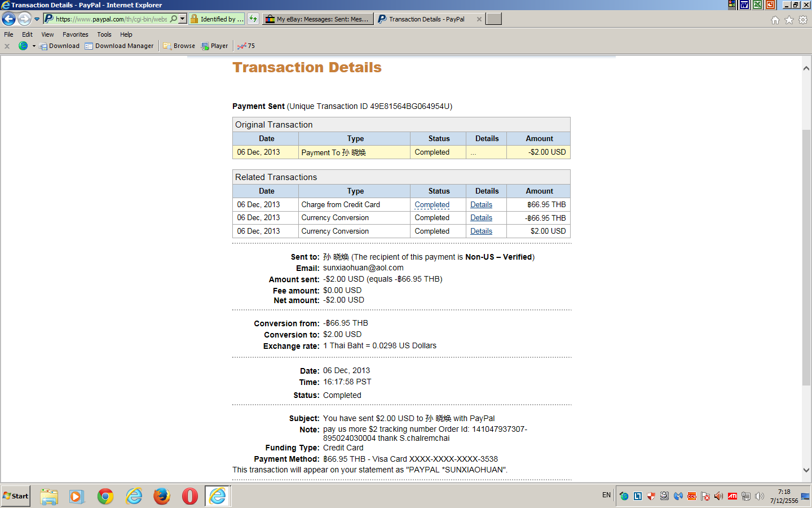Click the active Internet Explorer taskbar window
Viewport: 812px width, 508px height.
218,496
